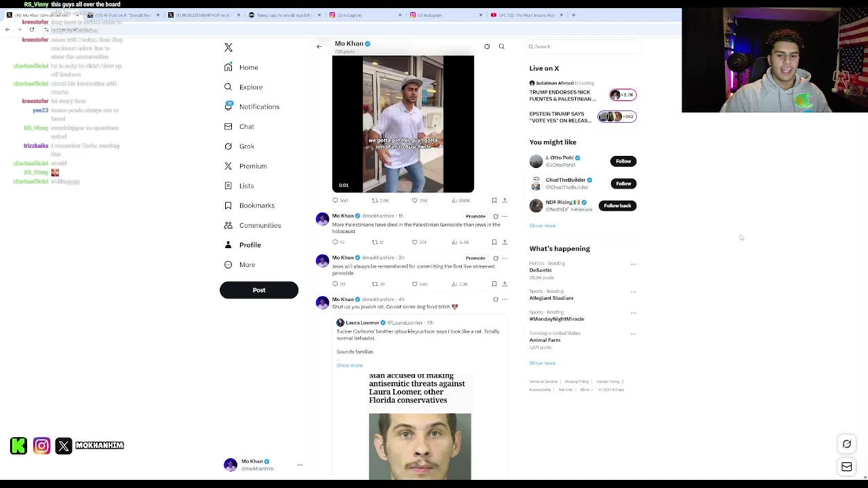Screen dimensions: 868x488
Task: Open more options on the 1h post
Action: tap(505, 216)
